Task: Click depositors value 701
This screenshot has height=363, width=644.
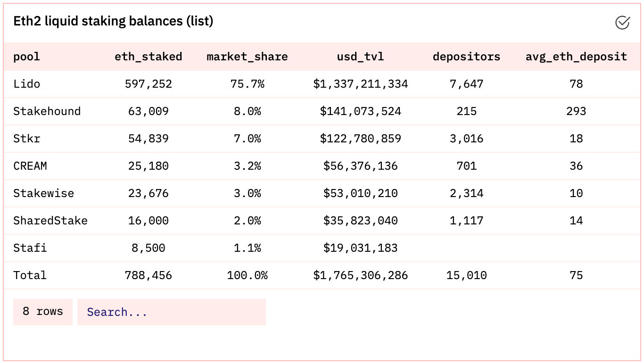Action: [467, 166]
